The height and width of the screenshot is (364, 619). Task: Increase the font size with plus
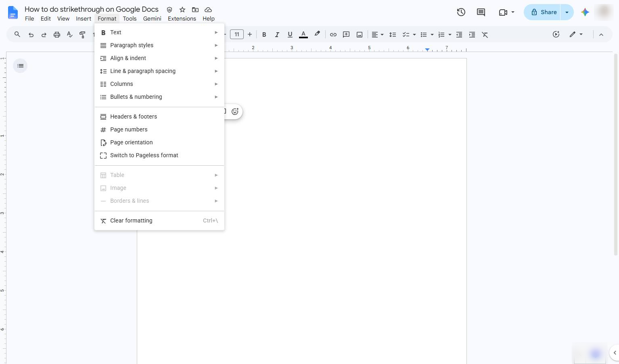tap(250, 35)
